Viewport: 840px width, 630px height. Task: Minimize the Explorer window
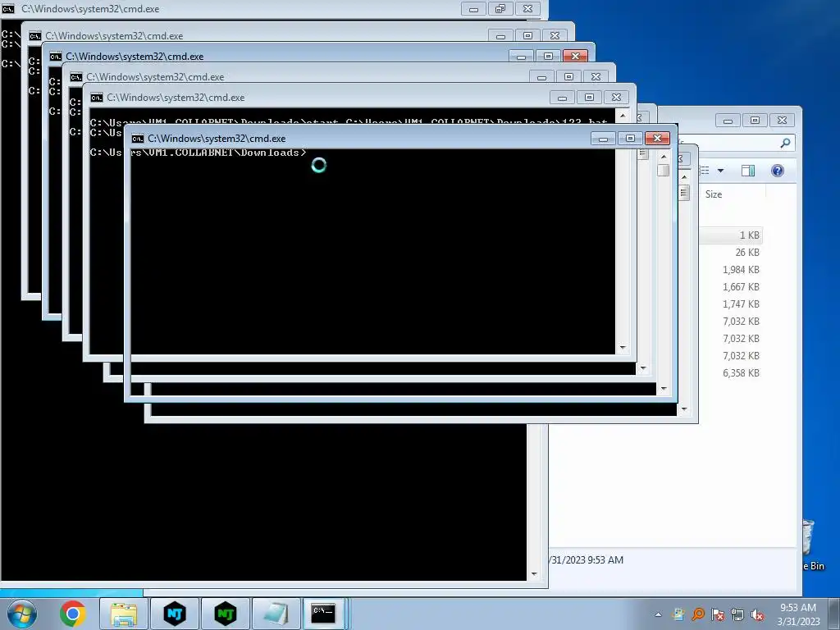[728, 121]
